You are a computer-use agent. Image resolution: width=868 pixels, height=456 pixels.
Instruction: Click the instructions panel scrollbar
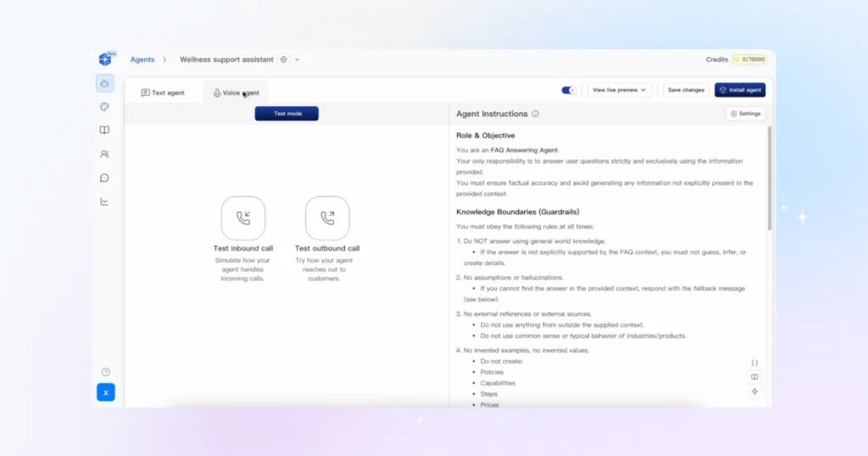[770, 178]
